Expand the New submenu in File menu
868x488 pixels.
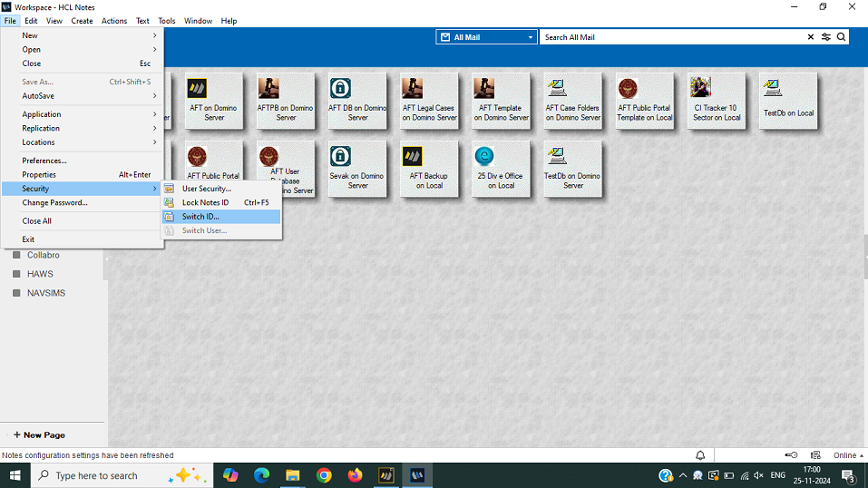[x=83, y=35]
